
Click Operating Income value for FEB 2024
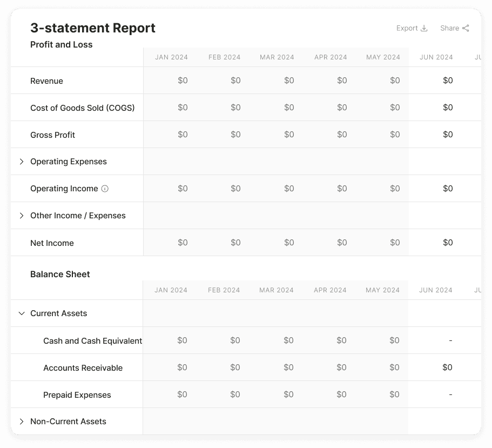tap(235, 189)
